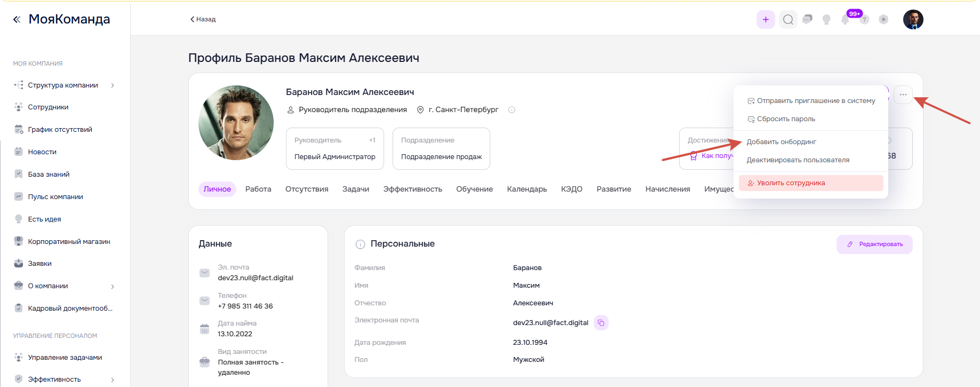
Task: Click the График отсутствий calendar icon
Action: [x=19, y=130]
